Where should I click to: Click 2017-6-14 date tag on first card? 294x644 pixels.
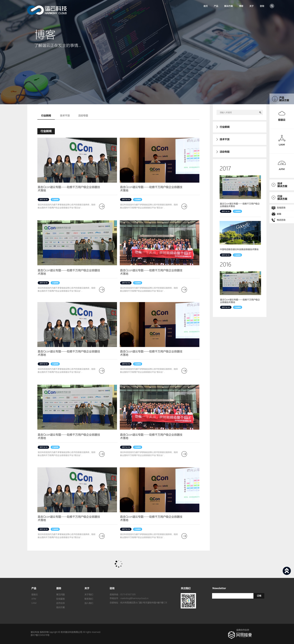coord(43,199)
